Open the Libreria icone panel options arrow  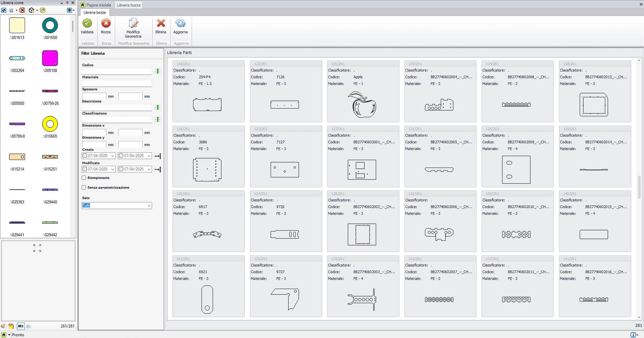tap(62, 3)
